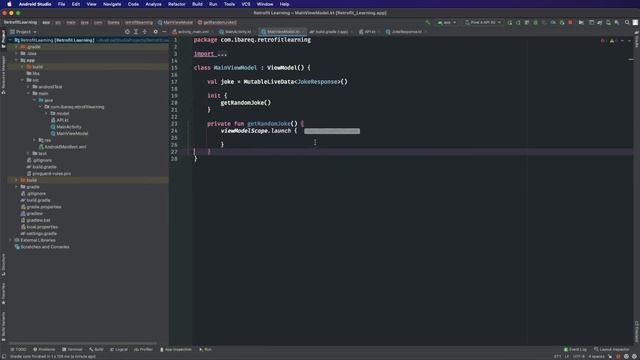The image size is (640, 360).
Task: Click the Run app icon in toolbar
Action: click(x=510, y=22)
